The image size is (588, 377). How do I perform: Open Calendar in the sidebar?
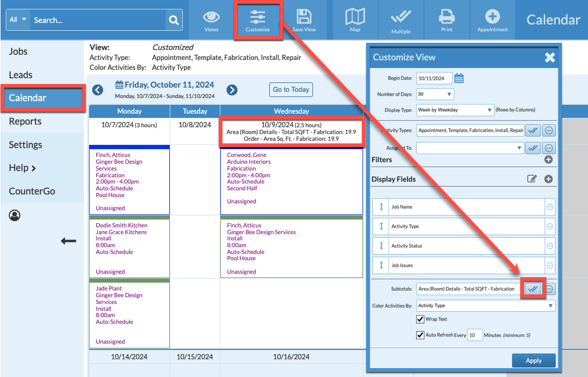[43, 98]
